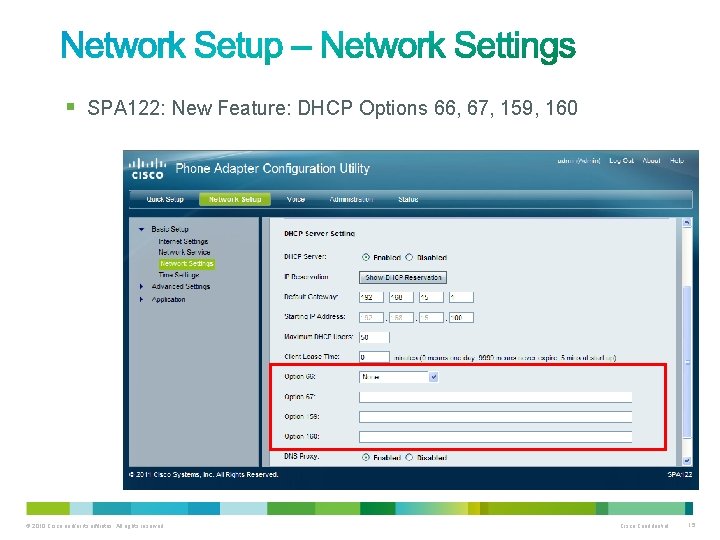
Task: Open the Help link
Action: pos(677,160)
